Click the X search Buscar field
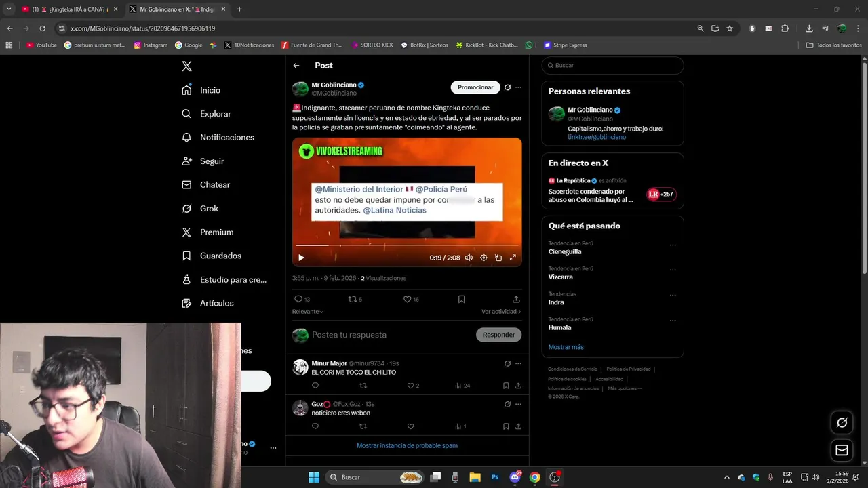Viewport: 868px width, 488px height. point(612,66)
